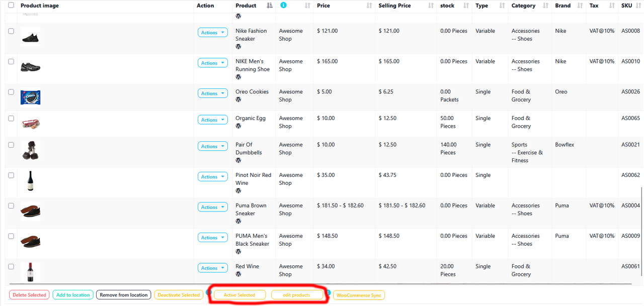
Task: Click the vertical scrollbar on right edge
Action: coord(641,232)
